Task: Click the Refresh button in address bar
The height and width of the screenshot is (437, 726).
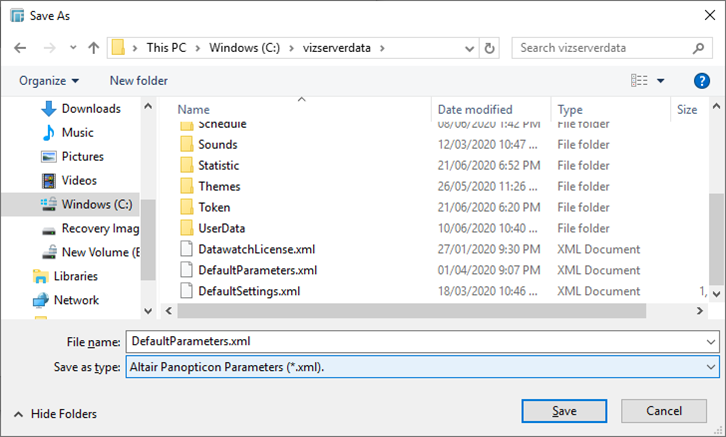Action: click(489, 48)
